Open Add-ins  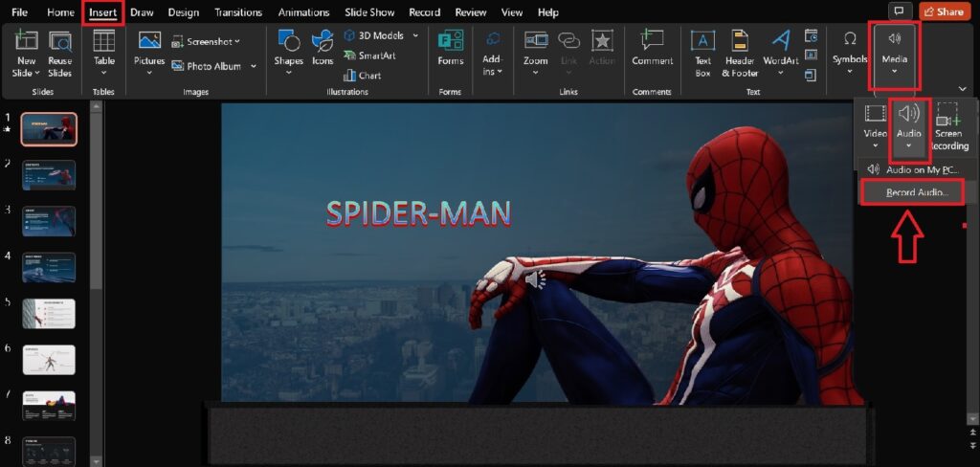click(x=493, y=54)
